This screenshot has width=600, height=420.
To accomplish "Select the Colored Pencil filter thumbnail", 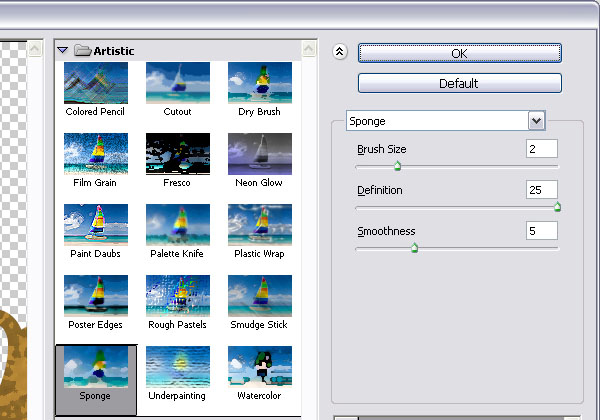I will [95, 83].
